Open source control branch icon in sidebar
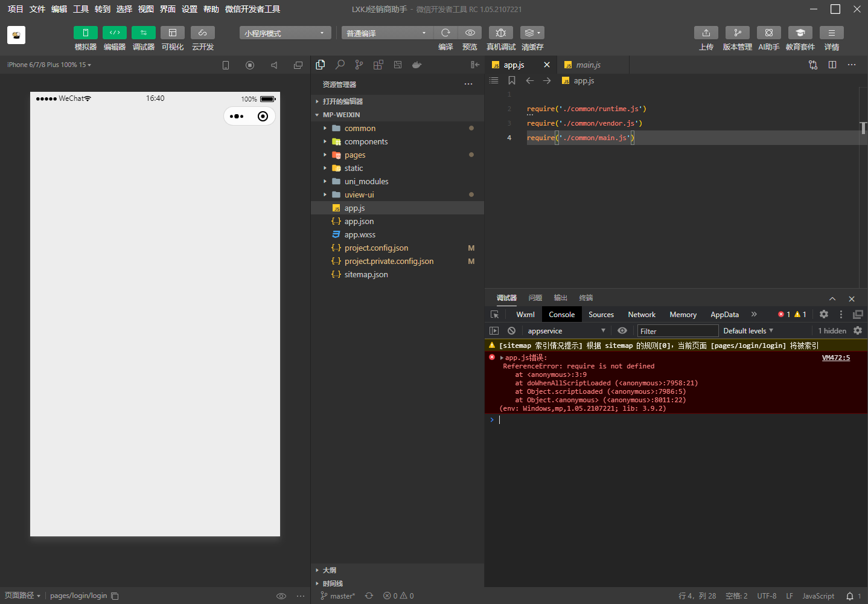Image resolution: width=868 pixels, height=604 pixels. point(359,65)
